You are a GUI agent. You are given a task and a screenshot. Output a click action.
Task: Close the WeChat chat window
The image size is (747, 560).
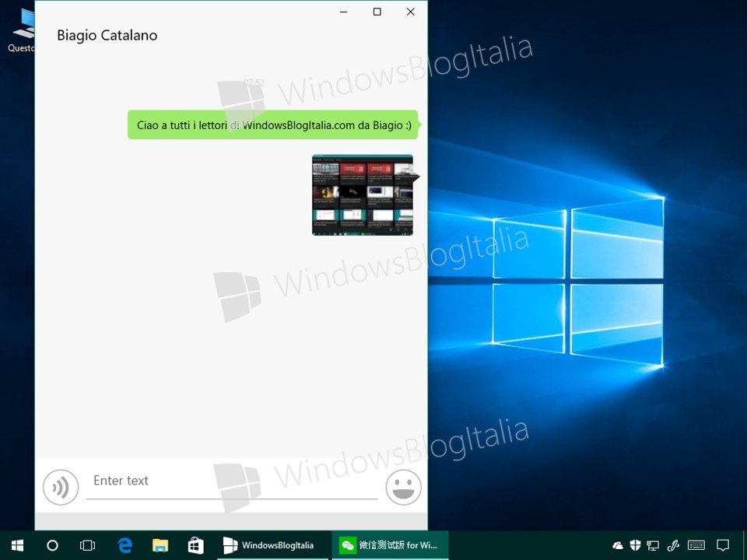coord(411,12)
